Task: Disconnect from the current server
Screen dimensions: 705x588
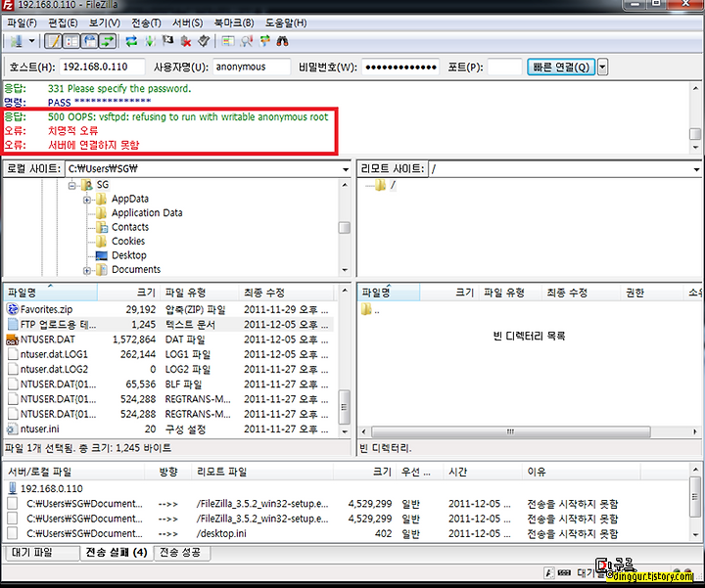Action: [x=186, y=42]
